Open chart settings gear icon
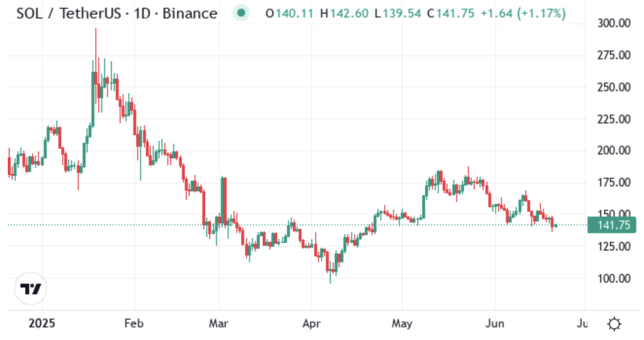The width and height of the screenshot is (644, 340). [614, 323]
